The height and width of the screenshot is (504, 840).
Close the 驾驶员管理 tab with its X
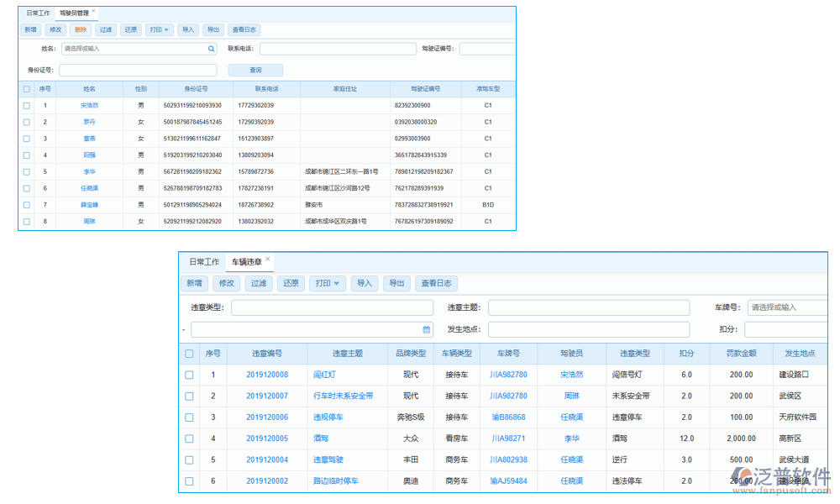pos(94,12)
